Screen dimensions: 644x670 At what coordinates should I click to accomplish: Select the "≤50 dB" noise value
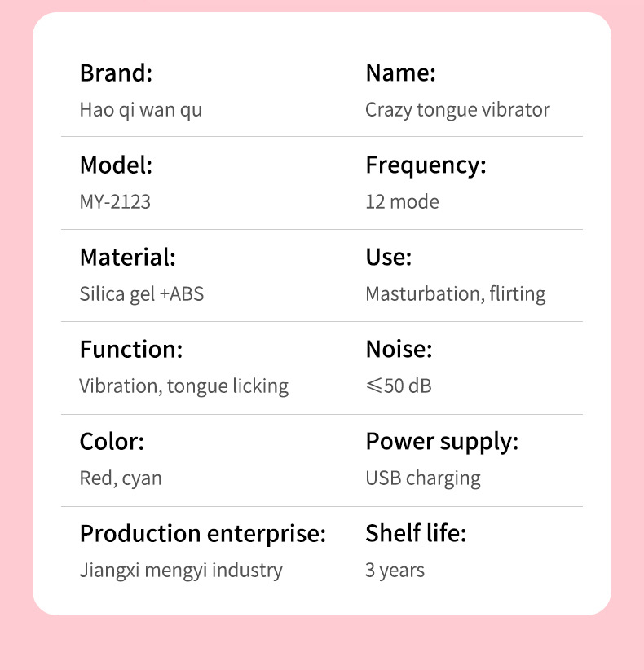[399, 386]
